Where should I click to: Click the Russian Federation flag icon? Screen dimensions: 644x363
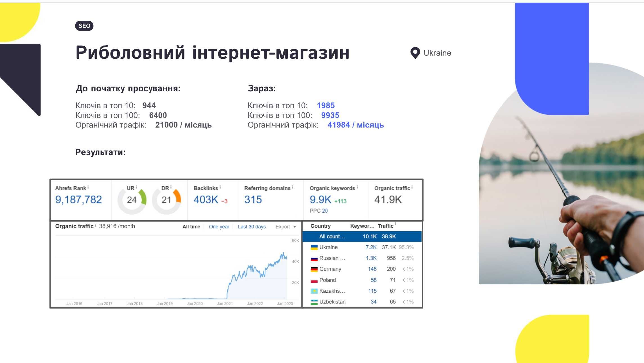[314, 258]
